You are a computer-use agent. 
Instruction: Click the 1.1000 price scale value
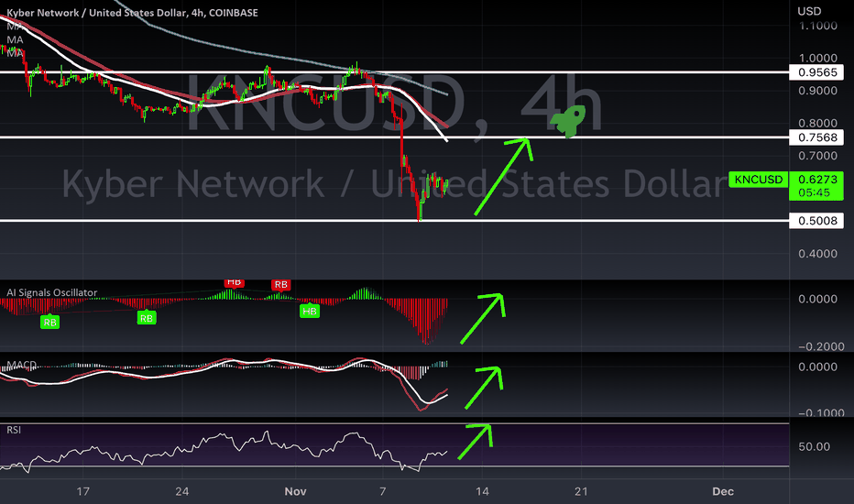point(817,26)
